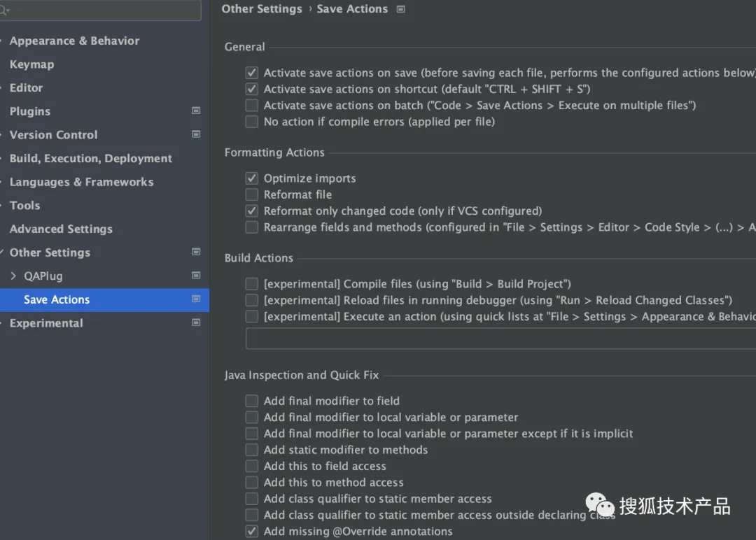Uncheck Add missing @Override annotations
This screenshot has height=540, width=756.
coord(252,532)
